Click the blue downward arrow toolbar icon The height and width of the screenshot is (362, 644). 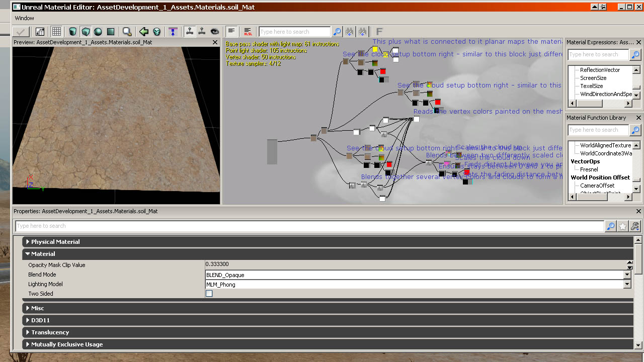(173, 31)
